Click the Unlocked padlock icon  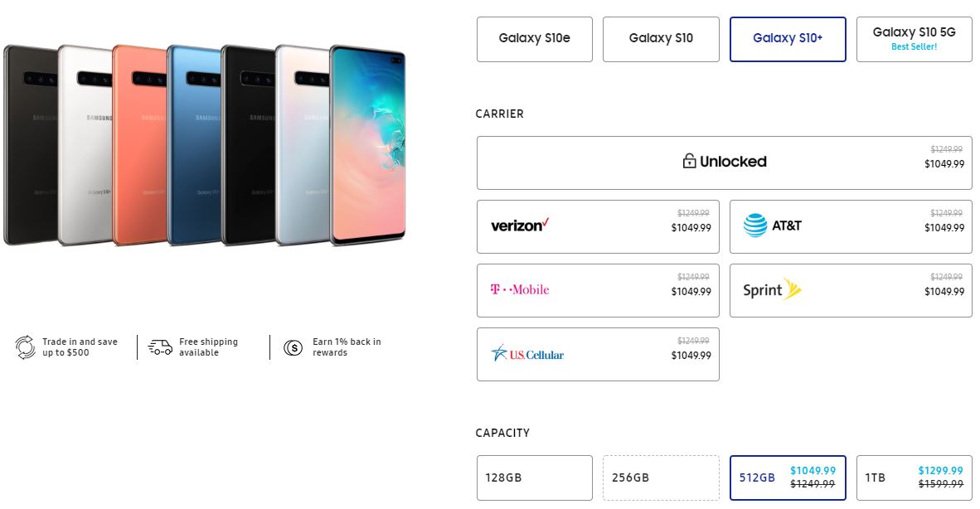pos(689,162)
